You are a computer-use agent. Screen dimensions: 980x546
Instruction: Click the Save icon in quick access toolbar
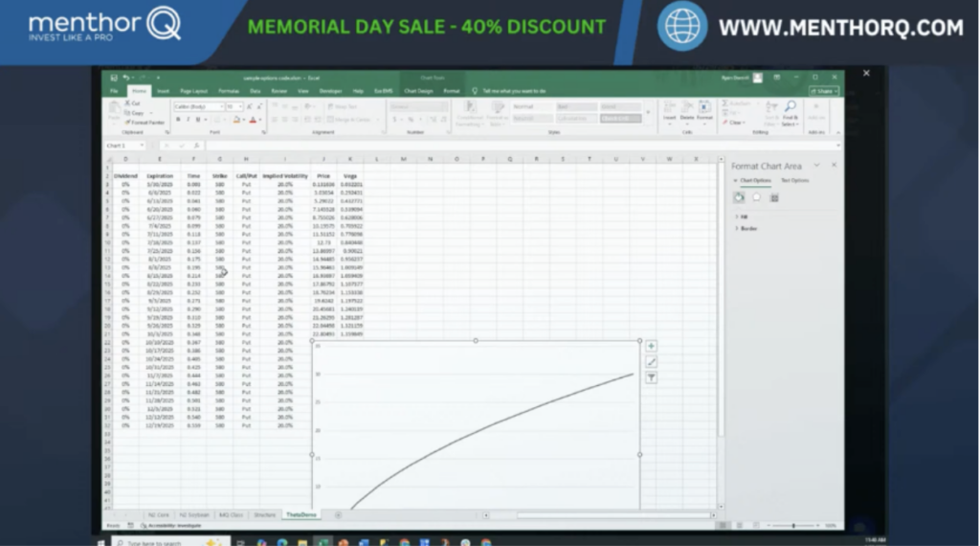click(113, 79)
